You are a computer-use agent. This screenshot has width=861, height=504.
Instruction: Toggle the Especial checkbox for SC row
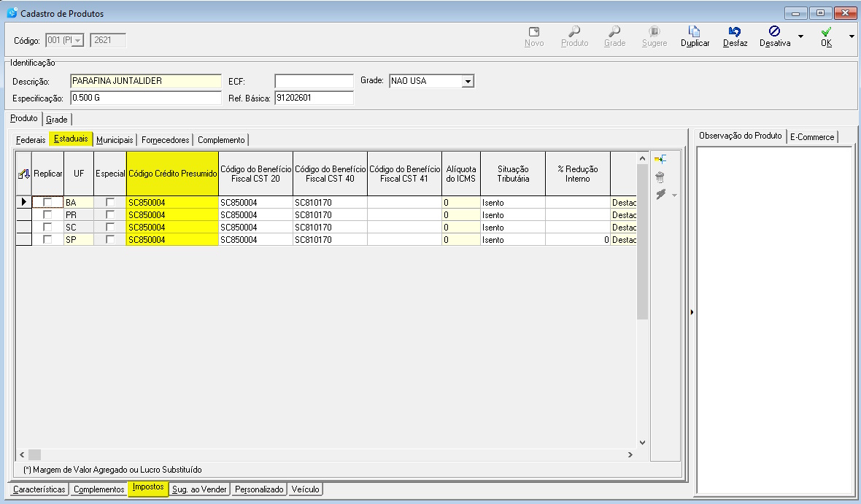(110, 228)
